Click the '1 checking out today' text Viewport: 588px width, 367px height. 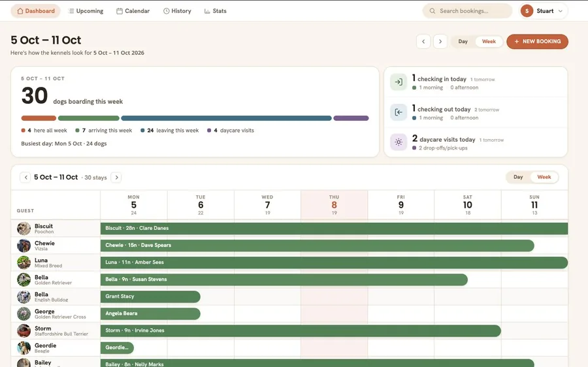(x=441, y=108)
